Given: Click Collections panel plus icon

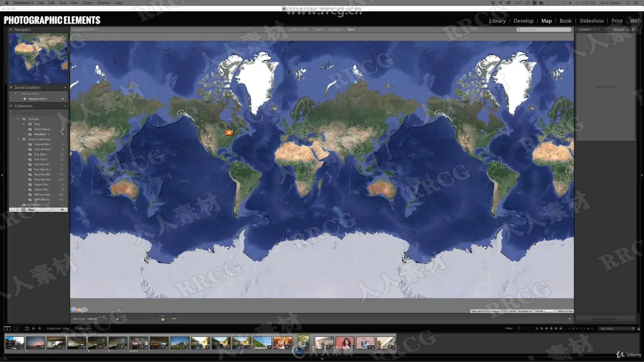Looking at the screenshot, I should click(x=65, y=106).
